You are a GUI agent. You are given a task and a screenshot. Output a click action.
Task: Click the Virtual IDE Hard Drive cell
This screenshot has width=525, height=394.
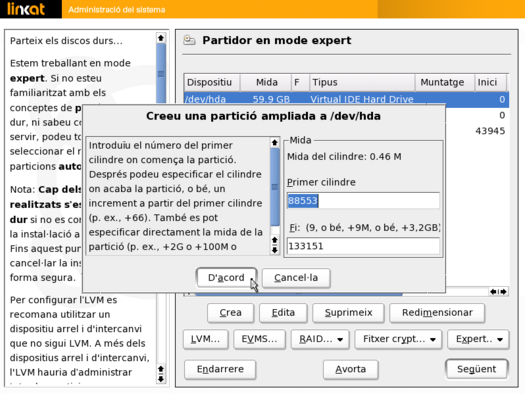(x=362, y=99)
